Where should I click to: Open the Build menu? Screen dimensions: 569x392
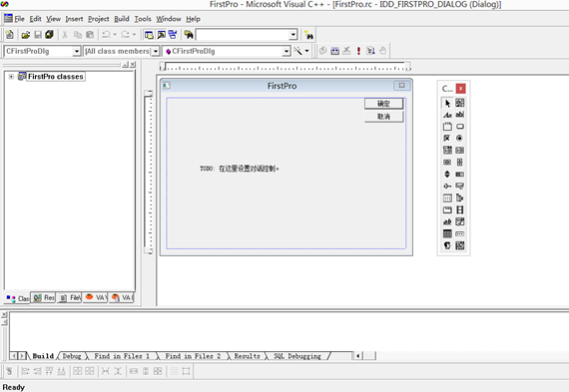tap(122, 19)
